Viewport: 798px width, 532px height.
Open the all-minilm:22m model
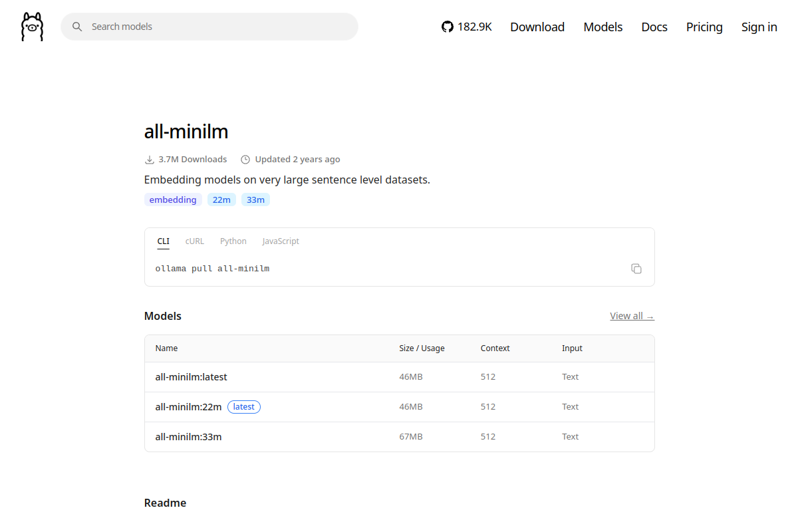coord(189,407)
